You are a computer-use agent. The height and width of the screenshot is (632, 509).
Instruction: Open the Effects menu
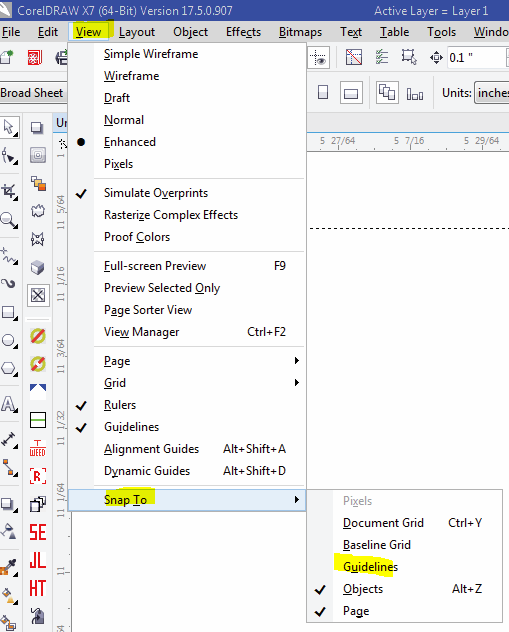click(x=243, y=32)
